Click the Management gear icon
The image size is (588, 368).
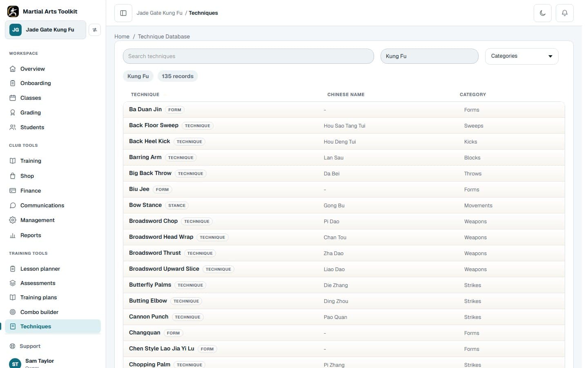(x=13, y=220)
